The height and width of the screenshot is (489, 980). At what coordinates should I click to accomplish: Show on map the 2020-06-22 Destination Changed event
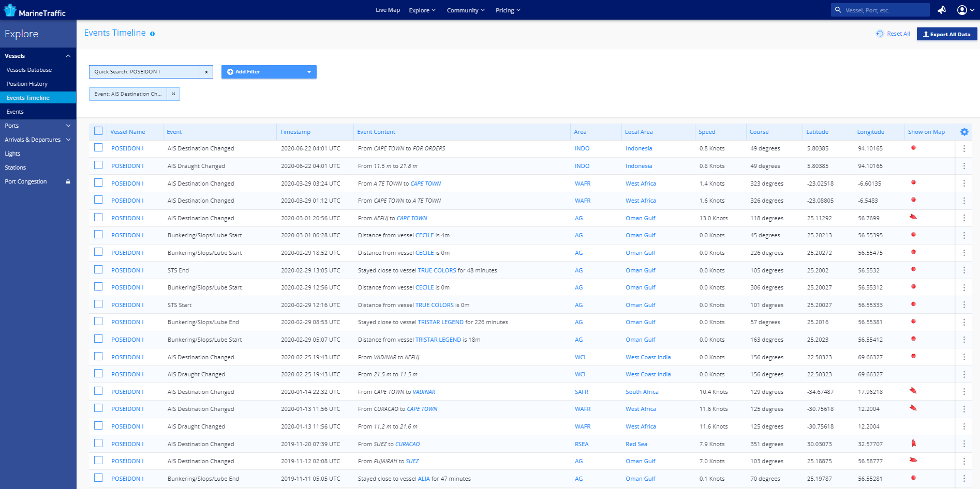913,148
